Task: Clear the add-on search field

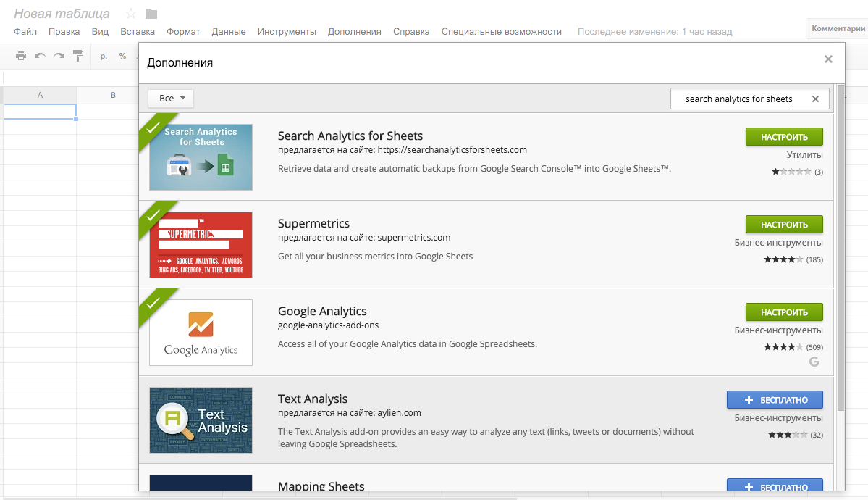Action: [815, 99]
